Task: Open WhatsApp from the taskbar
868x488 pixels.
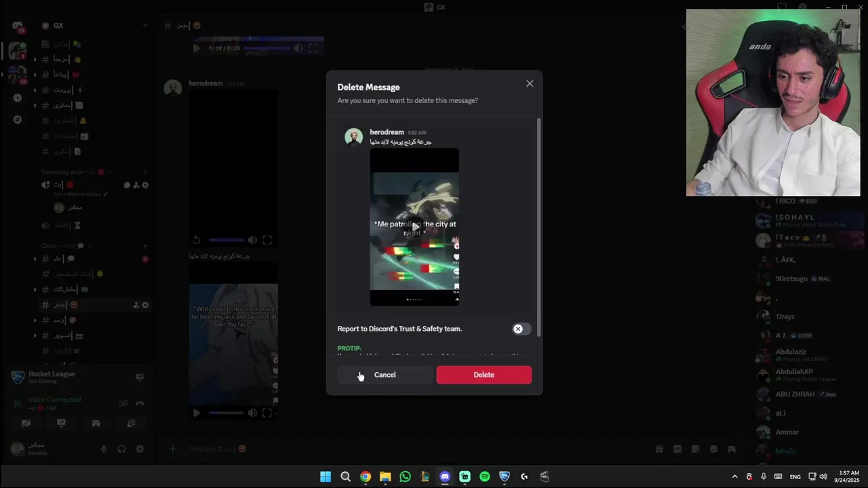Action: pyautogui.click(x=405, y=476)
